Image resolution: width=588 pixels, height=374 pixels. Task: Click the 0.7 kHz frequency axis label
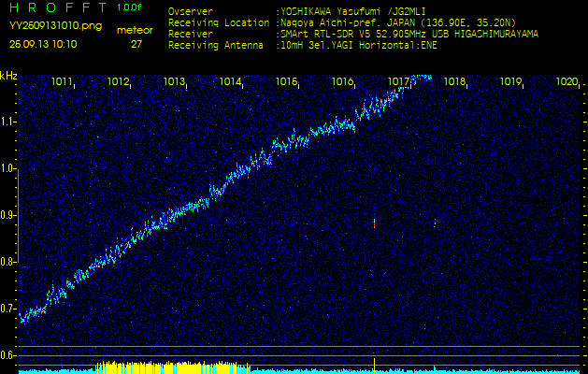(x=8, y=309)
